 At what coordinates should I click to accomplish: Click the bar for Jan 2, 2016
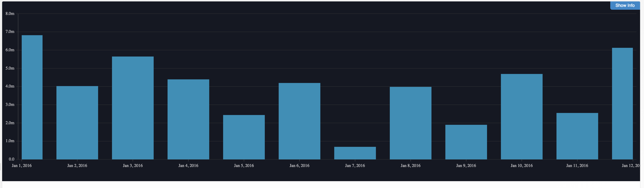click(77, 123)
